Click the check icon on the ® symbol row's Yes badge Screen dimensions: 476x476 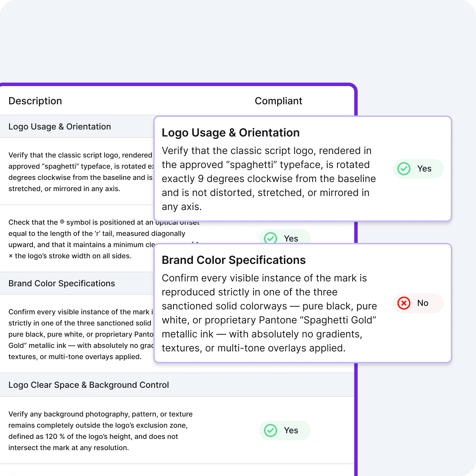[x=270, y=238]
